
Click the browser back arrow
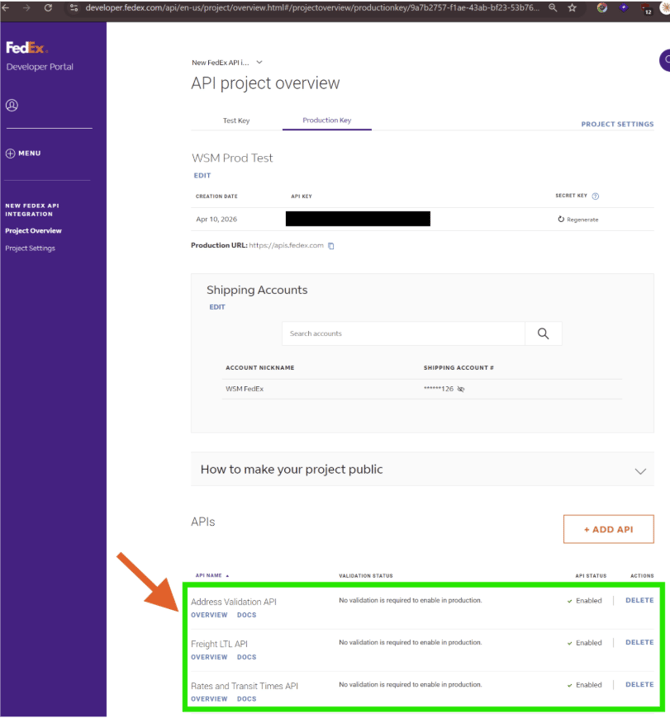[x=5, y=8]
